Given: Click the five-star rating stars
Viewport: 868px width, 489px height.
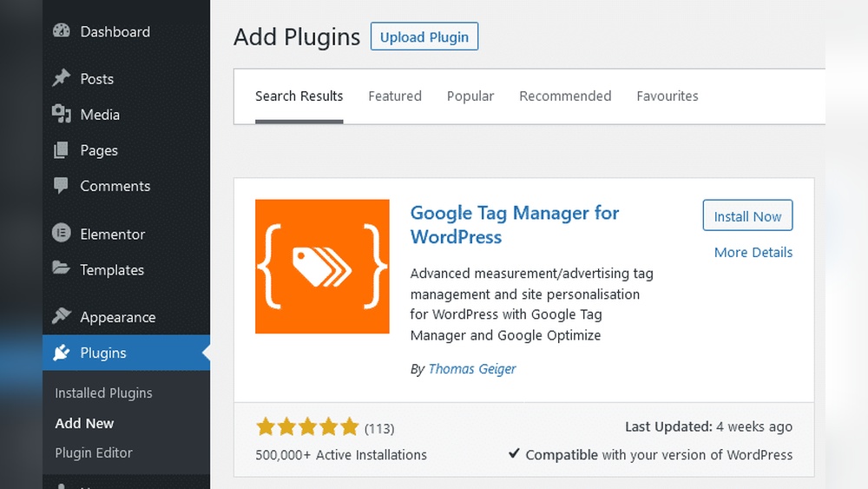Looking at the screenshot, I should point(307,427).
